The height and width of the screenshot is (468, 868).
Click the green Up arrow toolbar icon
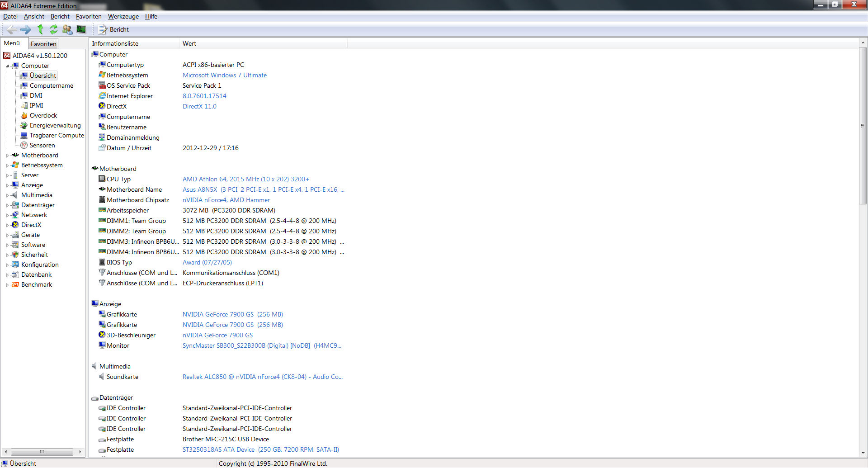[x=40, y=29]
